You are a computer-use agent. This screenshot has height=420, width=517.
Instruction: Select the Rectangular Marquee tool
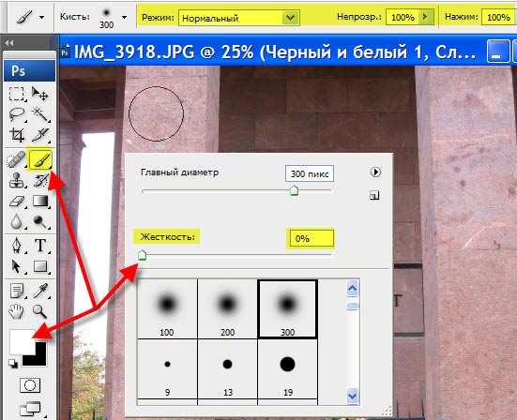pos(17,94)
